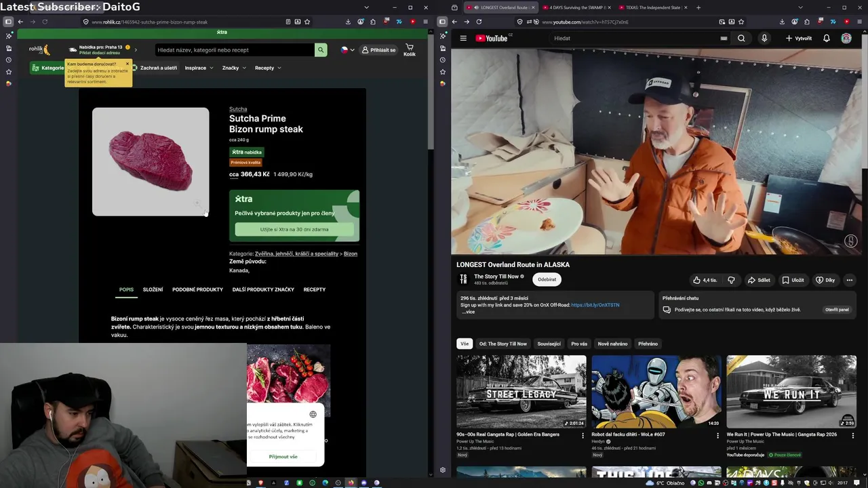Click the YouTube search magnifier button

(741, 38)
